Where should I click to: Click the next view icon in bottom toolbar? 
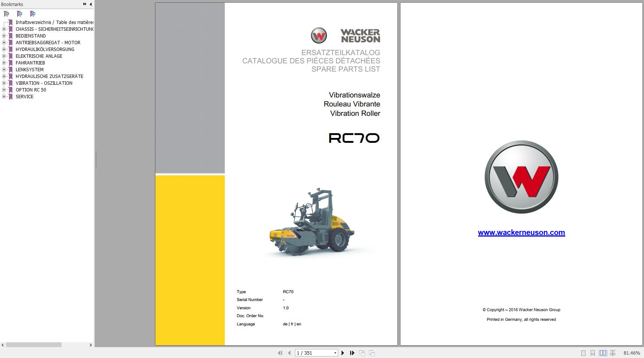[372, 353]
